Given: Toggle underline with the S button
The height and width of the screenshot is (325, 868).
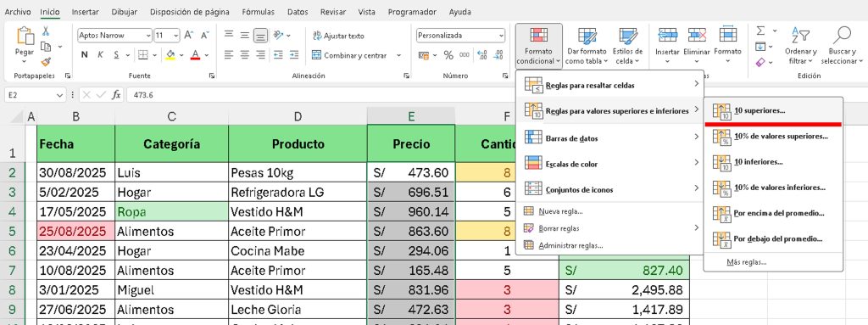Looking at the screenshot, I should [116, 55].
